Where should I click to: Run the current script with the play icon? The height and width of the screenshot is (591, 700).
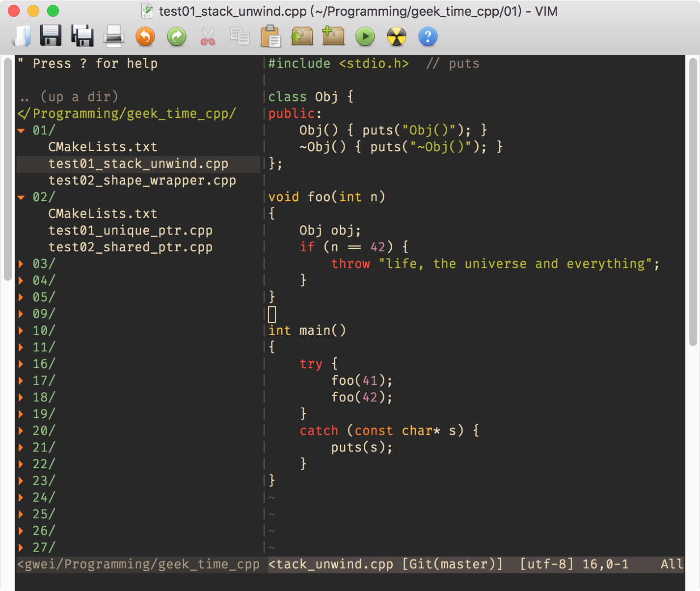tap(365, 37)
